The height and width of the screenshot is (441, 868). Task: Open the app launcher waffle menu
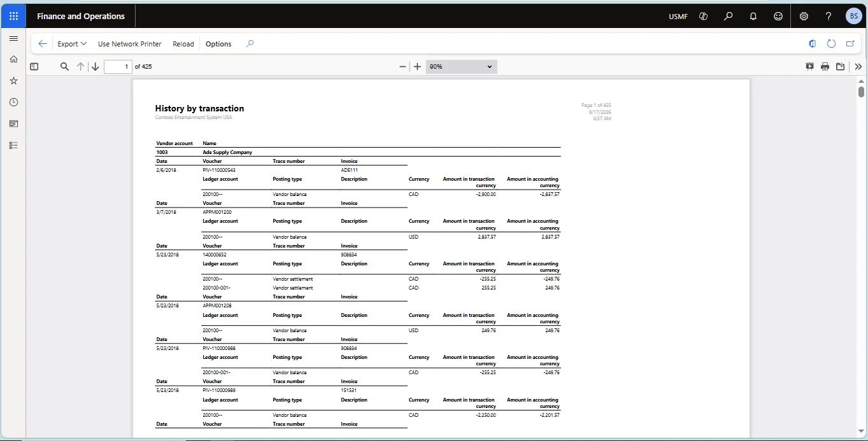[13, 16]
